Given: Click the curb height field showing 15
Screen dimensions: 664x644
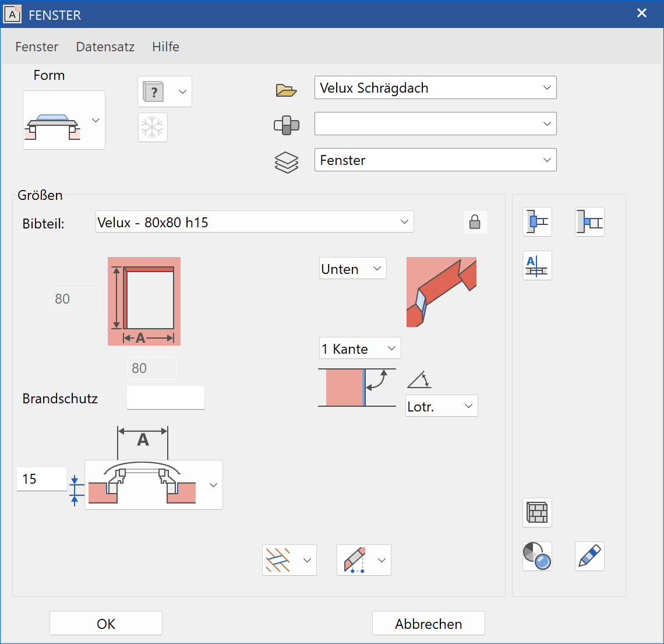Looking at the screenshot, I should tap(41, 479).
